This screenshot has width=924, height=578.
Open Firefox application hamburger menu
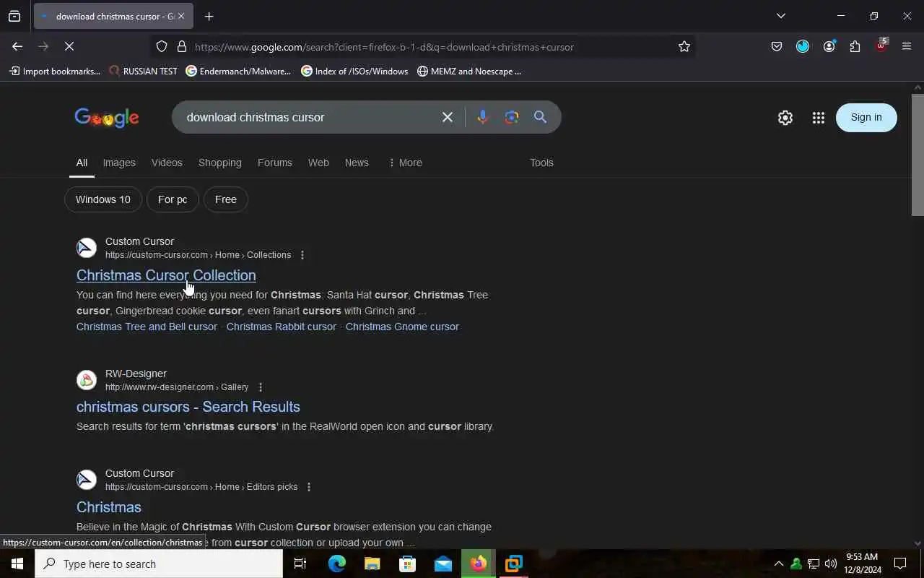(x=907, y=46)
